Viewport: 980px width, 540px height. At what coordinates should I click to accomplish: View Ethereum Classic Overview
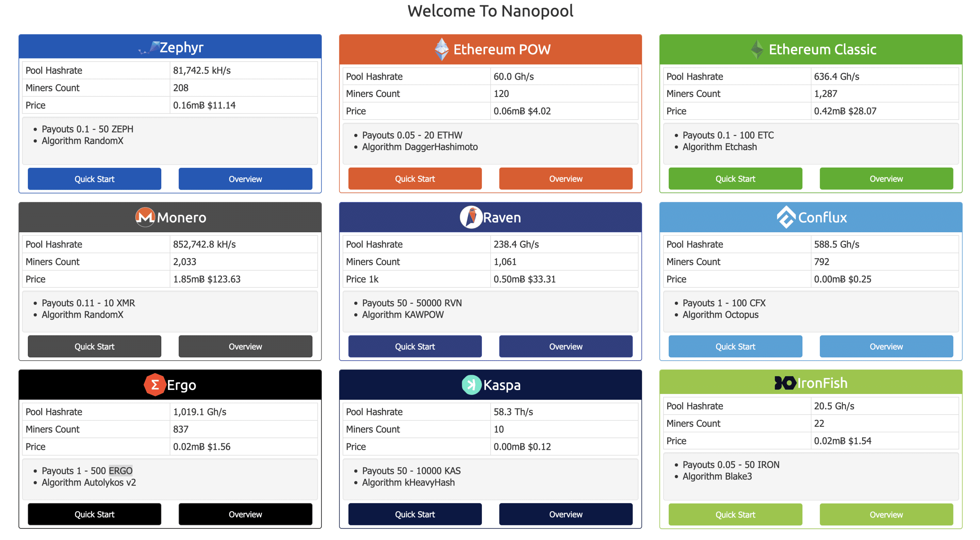tap(886, 178)
